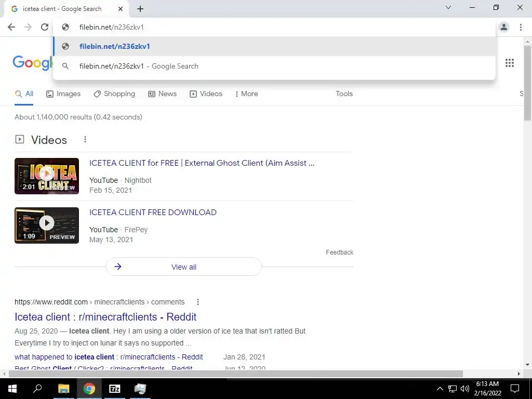The height and width of the screenshot is (399, 532).
Task: Click the reddit.com minecraftclients breadcrumb URL
Action: [x=99, y=302]
